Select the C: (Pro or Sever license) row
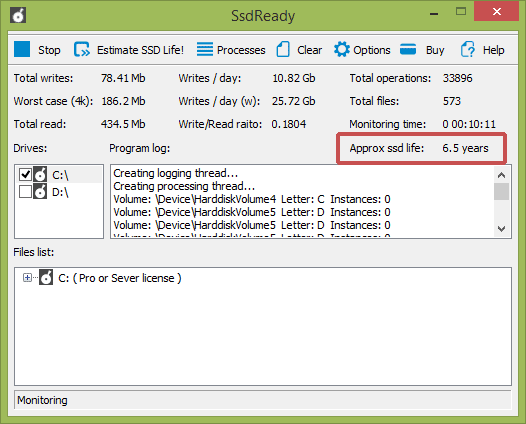Image resolution: width=526 pixels, height=424 pixels. pos(120,278)
